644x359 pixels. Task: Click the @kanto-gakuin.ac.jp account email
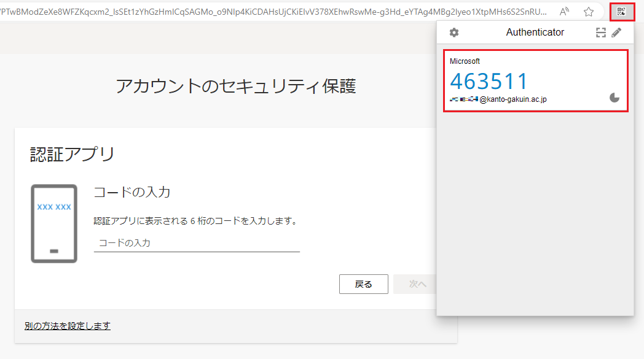pyautogui.click(x=512, y=99)
